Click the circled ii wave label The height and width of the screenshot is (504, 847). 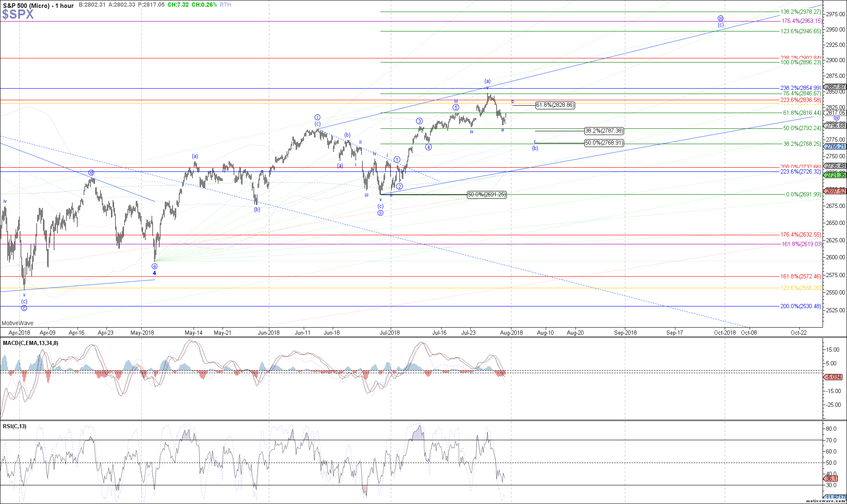pyautogui.click(x=380, y=213)
